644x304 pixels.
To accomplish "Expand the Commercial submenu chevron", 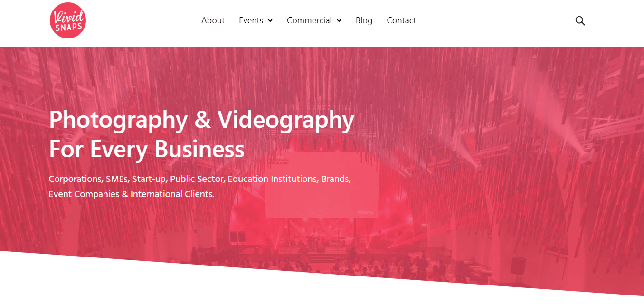I will click(x=339, y=20).
